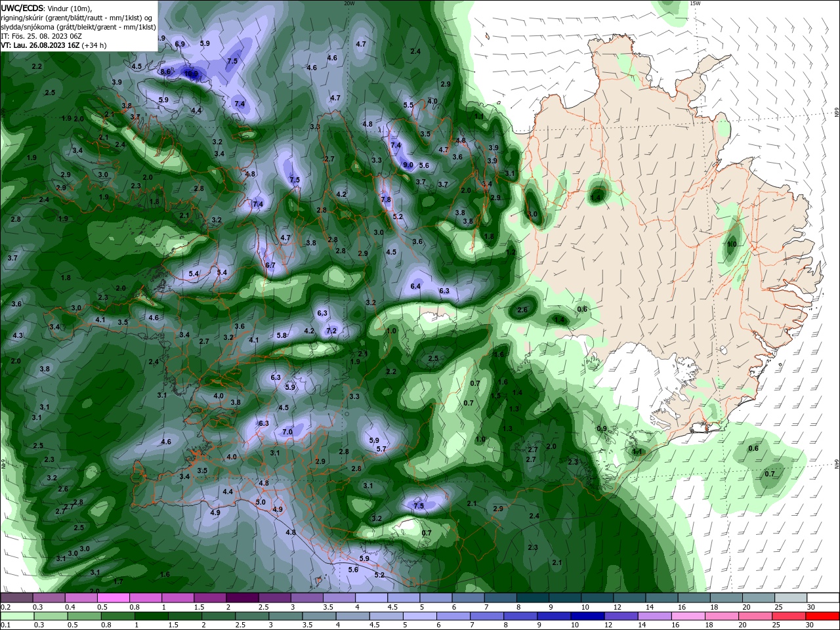Click the purple 12 swatch in lower legend
This screenshot has width=840, height=630.
pos(621,617)
